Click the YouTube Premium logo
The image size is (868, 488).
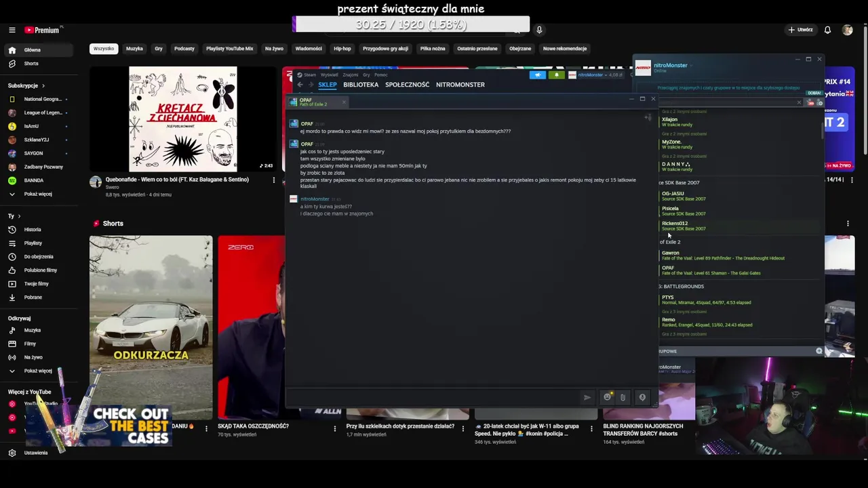coord(41,30)
